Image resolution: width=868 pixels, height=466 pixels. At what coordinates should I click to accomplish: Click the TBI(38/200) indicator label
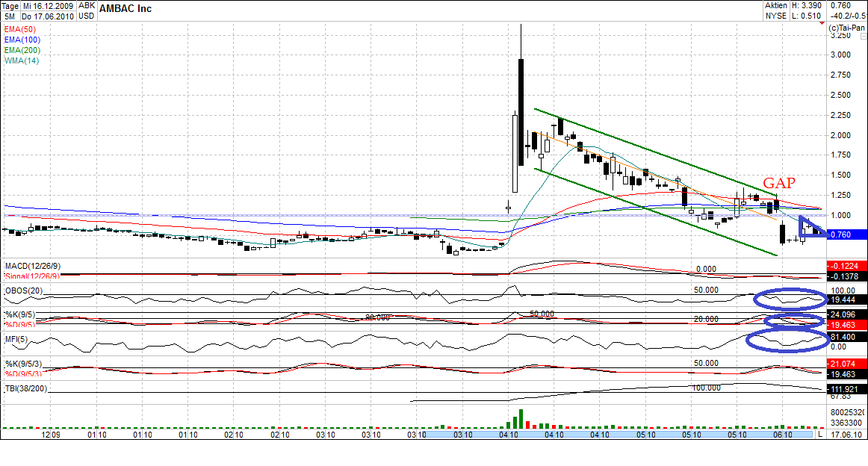[26, 388]
